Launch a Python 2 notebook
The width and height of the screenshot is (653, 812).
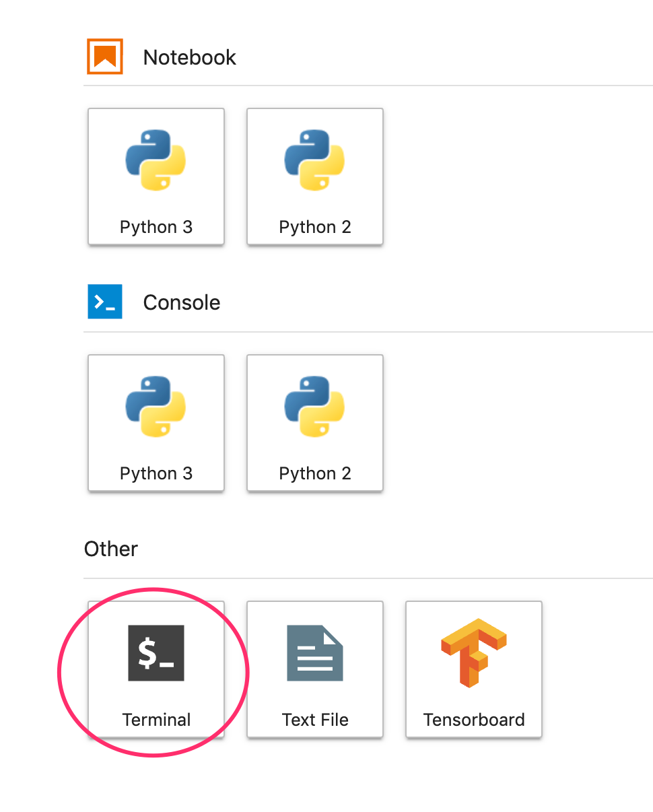coord(314,176)
